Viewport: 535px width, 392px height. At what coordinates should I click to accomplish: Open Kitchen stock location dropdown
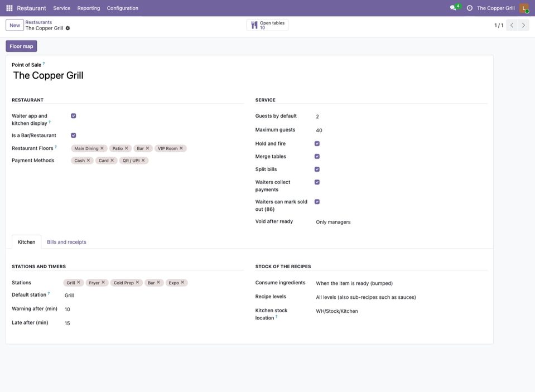coord(401,311)
